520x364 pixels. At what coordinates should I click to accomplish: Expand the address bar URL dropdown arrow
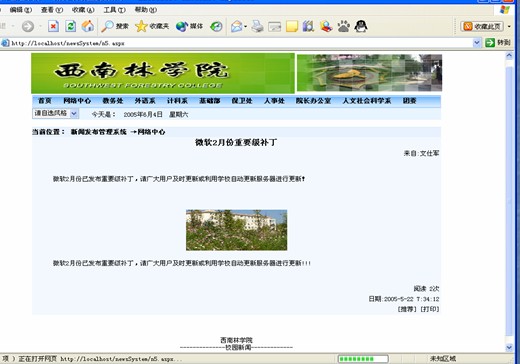tap(477, 43)
